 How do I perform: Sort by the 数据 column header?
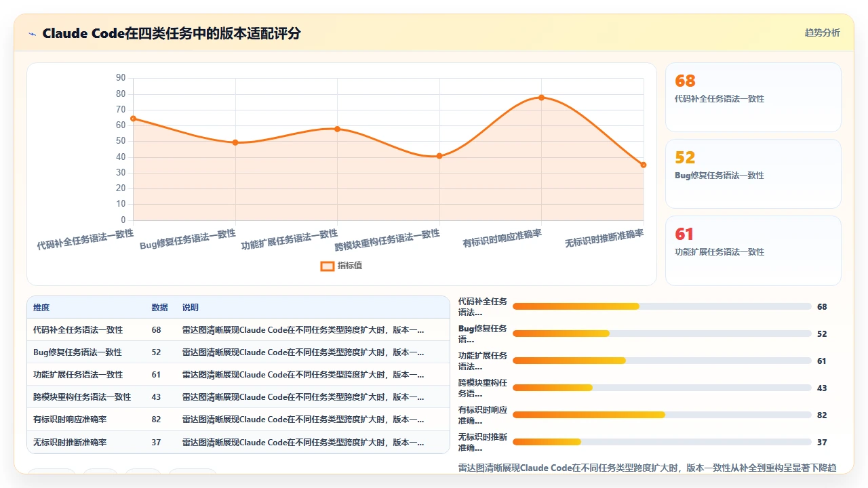pyautogui.click(x=159, y=308)
